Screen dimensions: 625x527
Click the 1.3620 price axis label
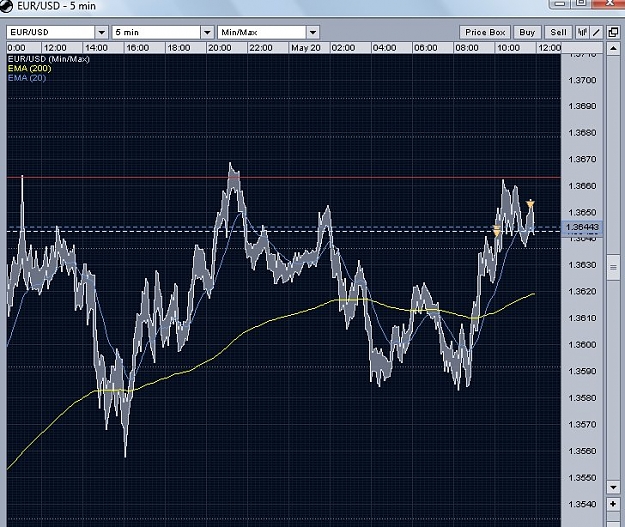[x=582, y=291]
